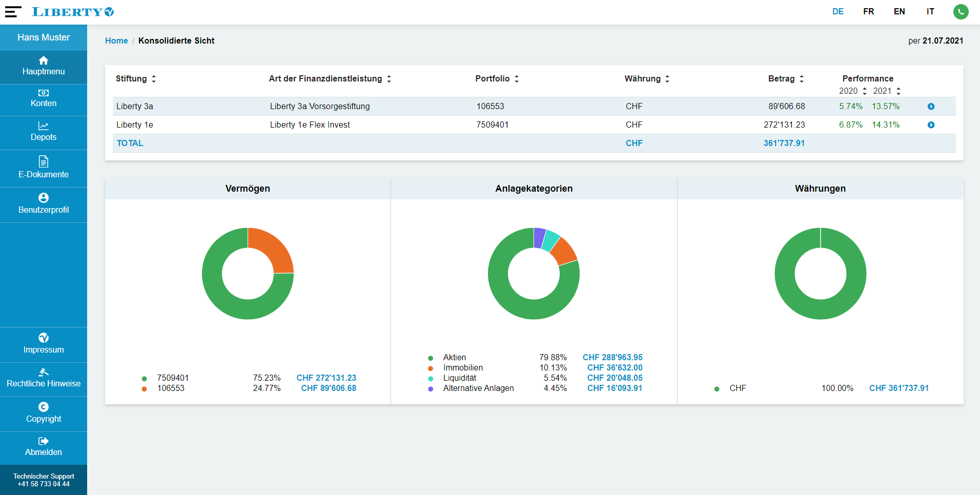Open Benutzerprofil in the sidebar
Image resolution: width=980 pixels, height=495 pixels.
[44, 205]
